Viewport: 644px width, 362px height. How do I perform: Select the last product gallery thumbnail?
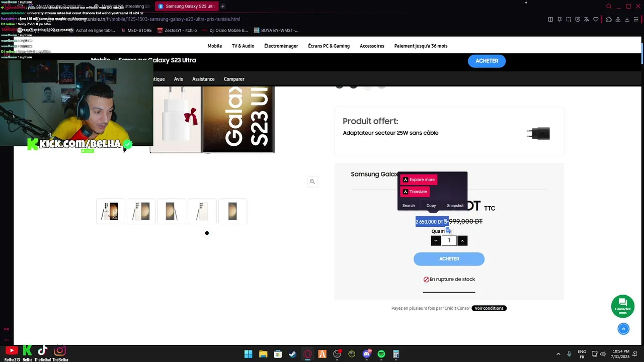coord(232,211)
